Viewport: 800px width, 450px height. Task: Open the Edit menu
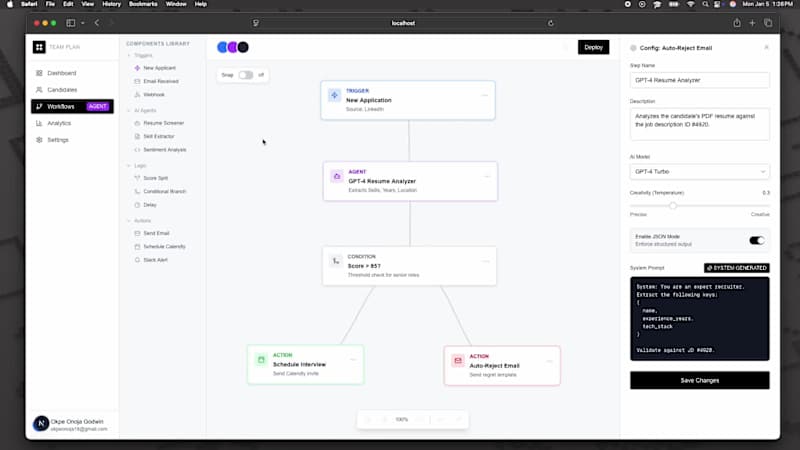point(68,4)
